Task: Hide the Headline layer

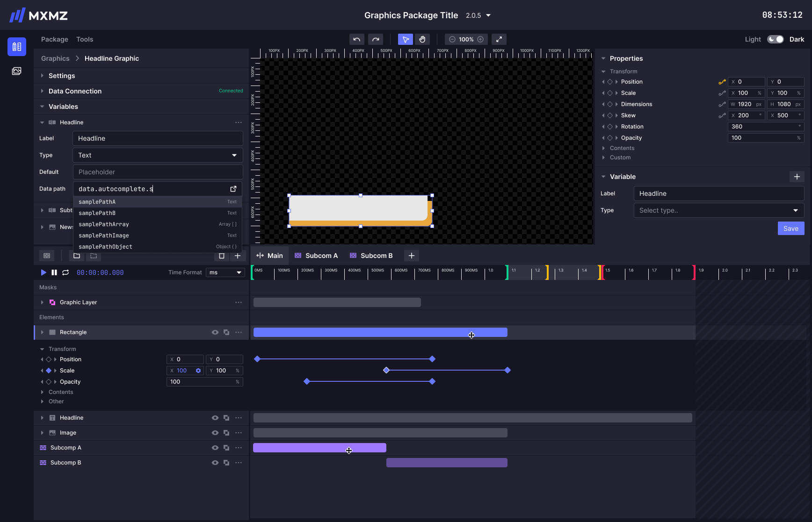Action: pyautogui.click(x=215, y=418)
